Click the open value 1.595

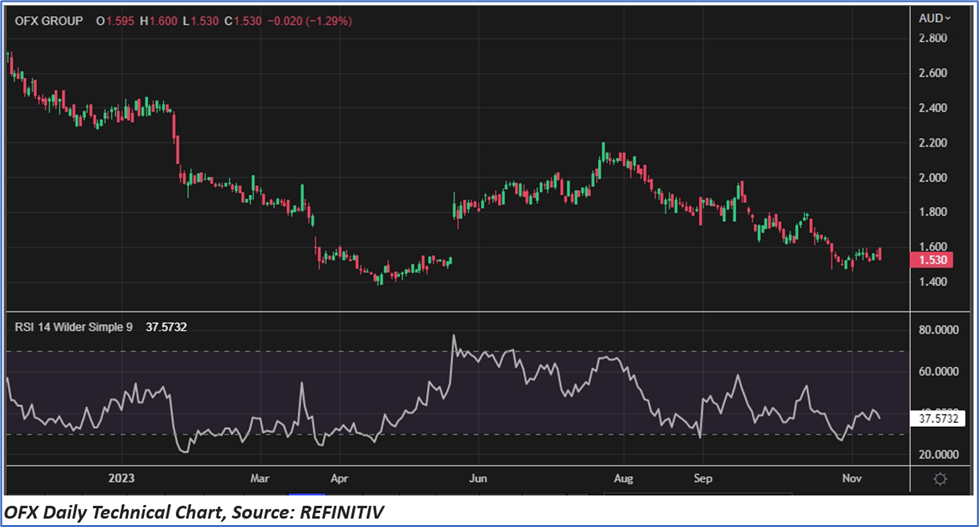(x=120, y=21)
